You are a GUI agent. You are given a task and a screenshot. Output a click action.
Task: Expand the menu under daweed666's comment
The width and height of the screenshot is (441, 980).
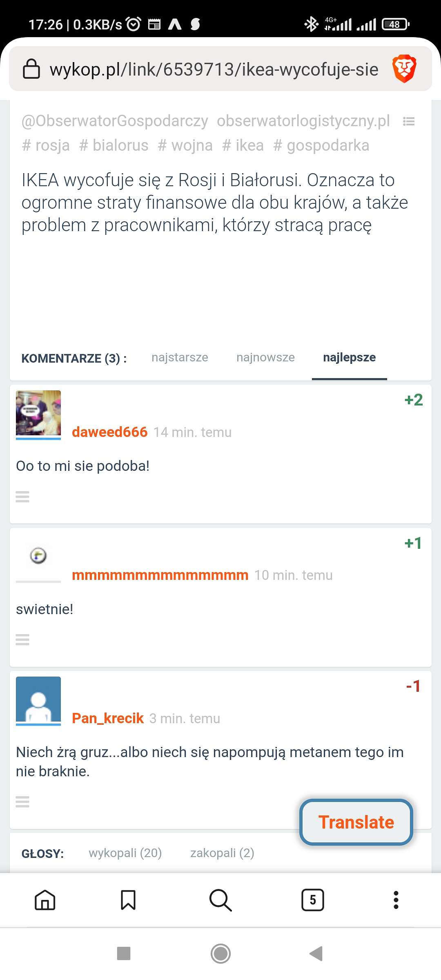tap(22, 497)
